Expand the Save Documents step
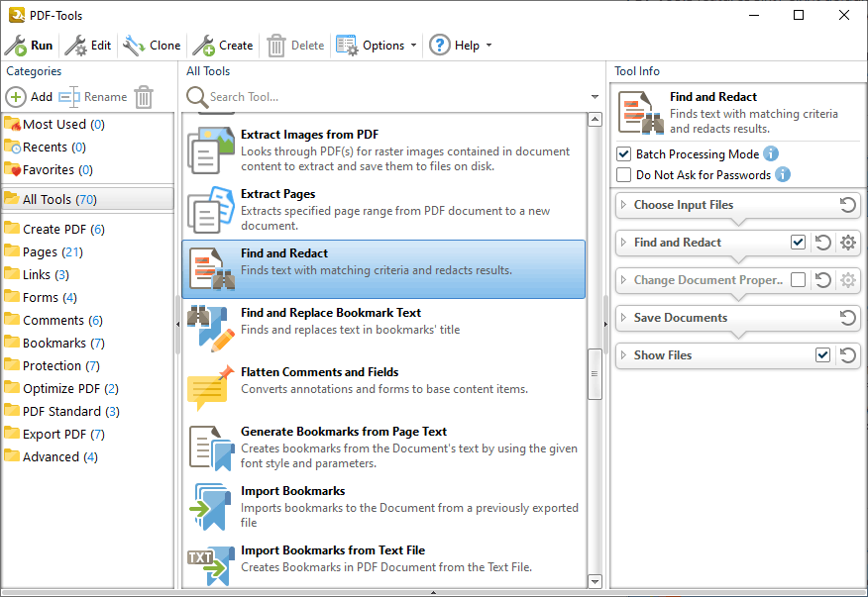This screenshot has height=597, width=868. pos(624,318)
